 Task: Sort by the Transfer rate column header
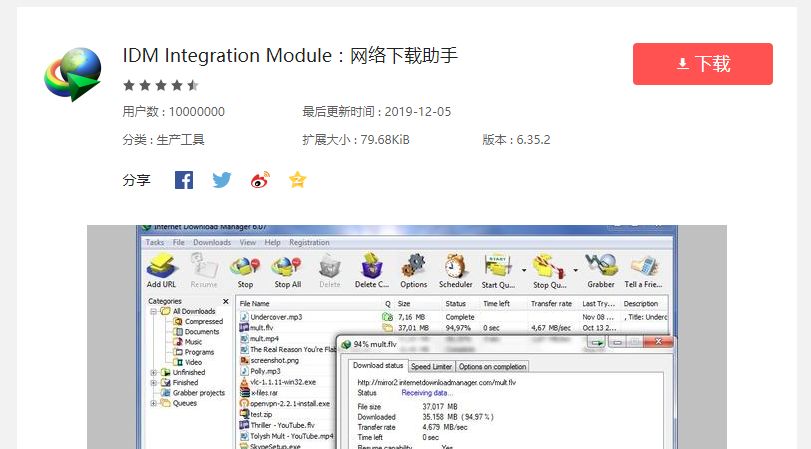(x=551, y=304)
